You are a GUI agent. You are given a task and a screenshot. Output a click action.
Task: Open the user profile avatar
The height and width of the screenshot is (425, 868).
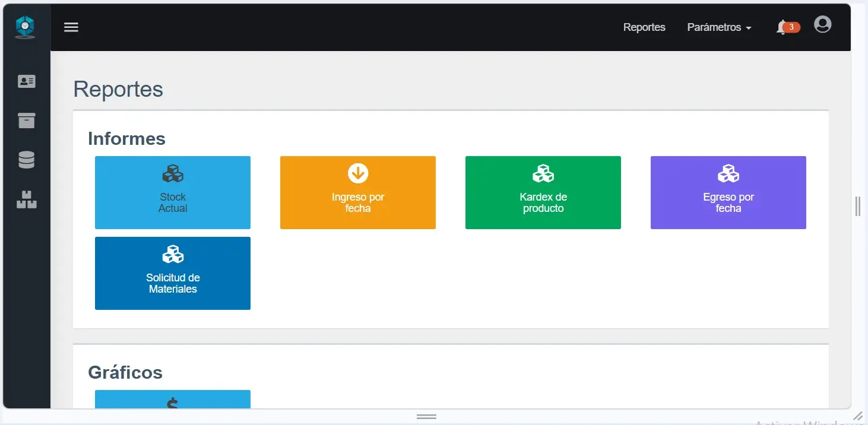point(822,25)
